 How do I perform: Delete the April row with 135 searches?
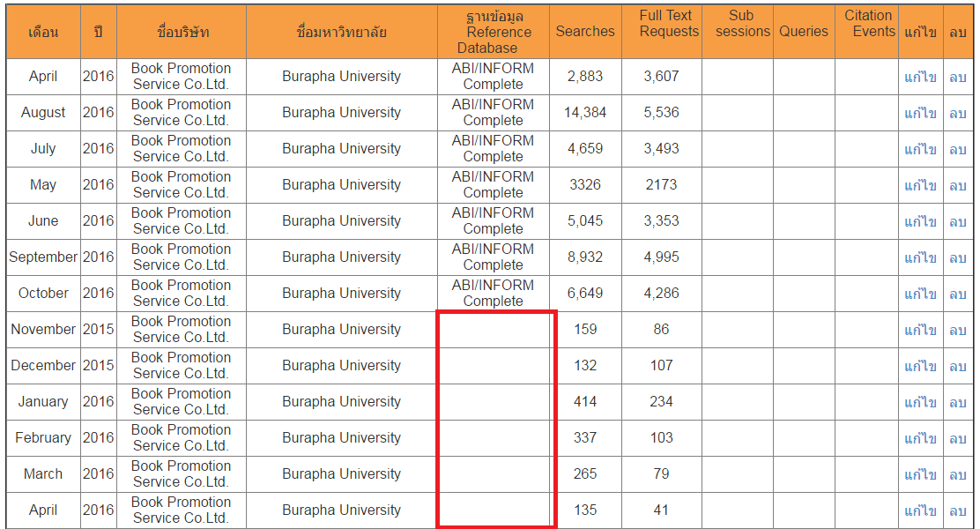pyautogui.click(x=958, y=510)
